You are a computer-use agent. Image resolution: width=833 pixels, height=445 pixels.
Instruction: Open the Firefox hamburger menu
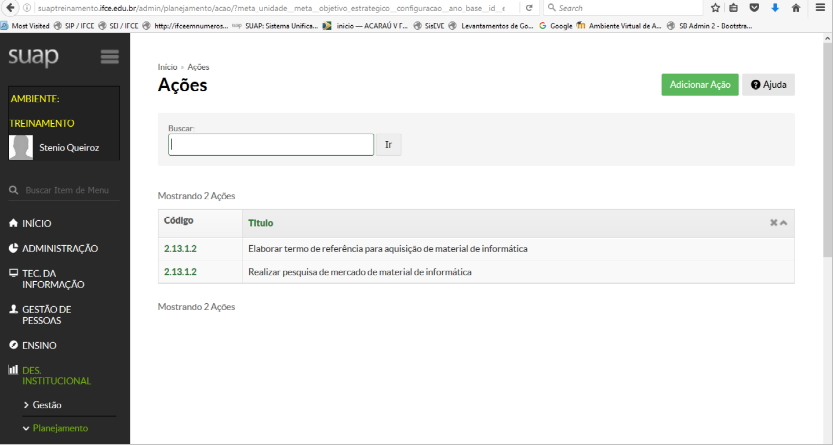[820, 7]
